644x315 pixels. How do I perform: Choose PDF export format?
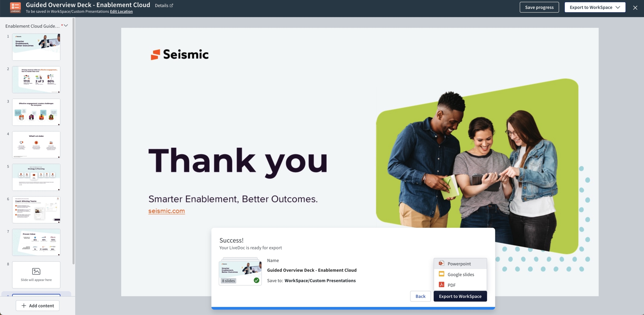coord(460,285)
